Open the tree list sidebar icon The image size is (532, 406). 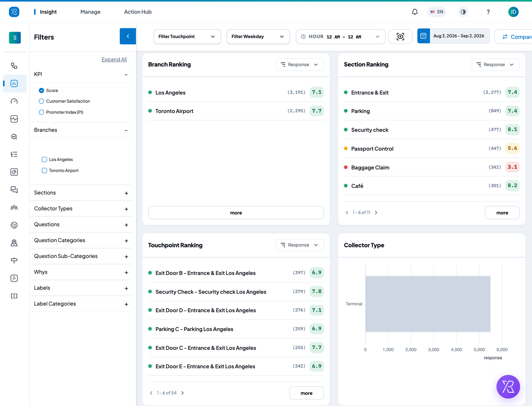coord(14,154)
